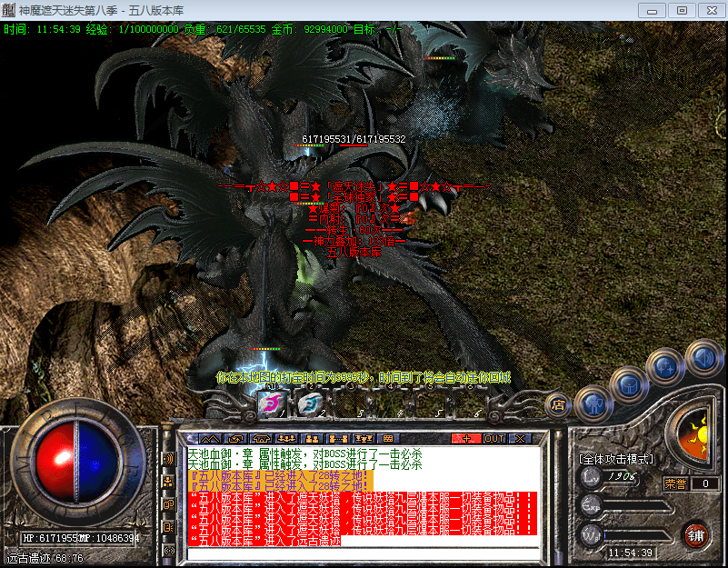The width and height of the screenshot is (728, 568).
Task: Click the monster HP number 617195531/617195532
Action: (x=354, y=139)
